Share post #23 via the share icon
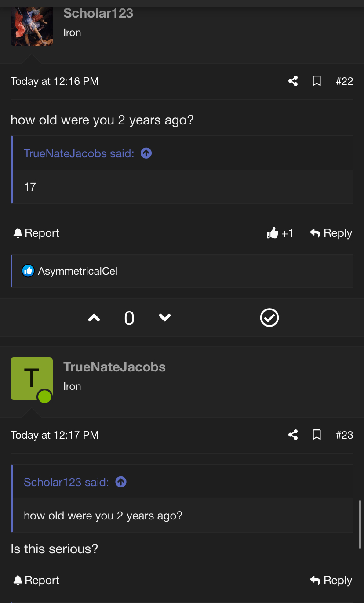The height and width of the screenshot is (603, 364). [293, 435]
